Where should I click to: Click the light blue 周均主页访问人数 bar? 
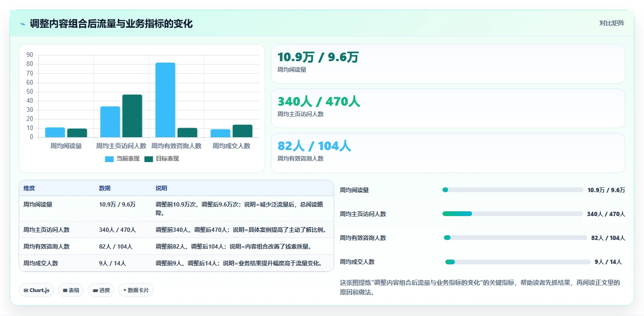110,122
